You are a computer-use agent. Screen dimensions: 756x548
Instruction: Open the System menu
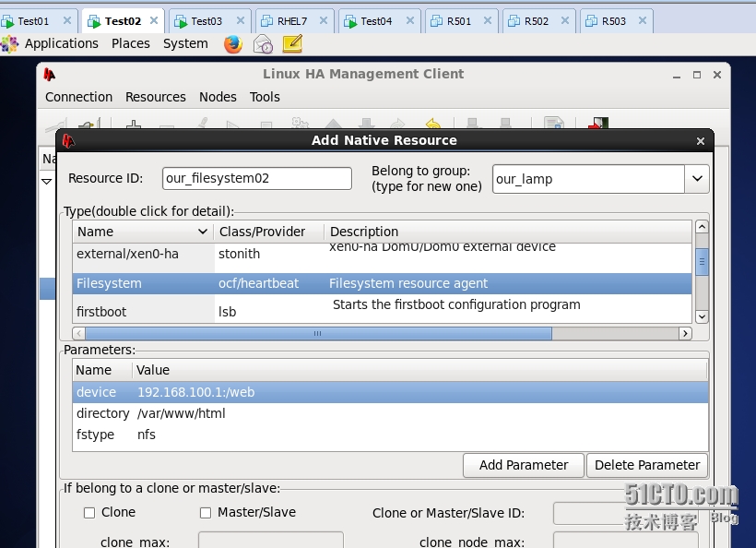click(185, 43)
